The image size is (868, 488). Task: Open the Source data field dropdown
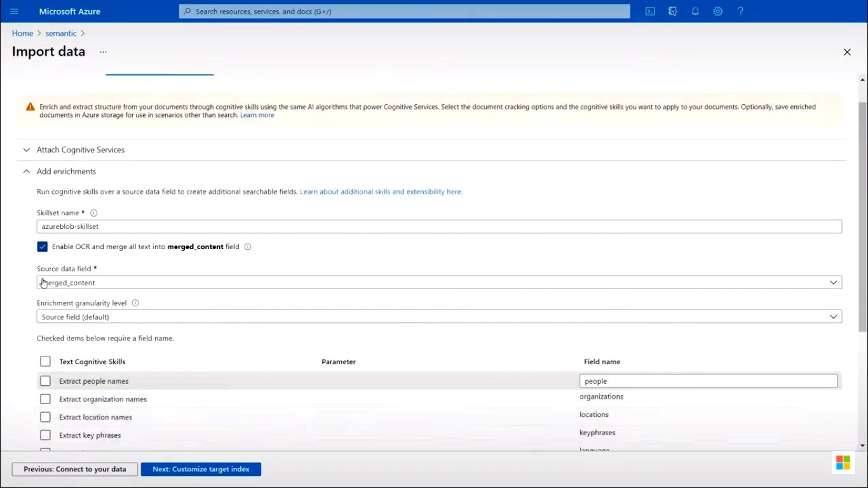439,282
